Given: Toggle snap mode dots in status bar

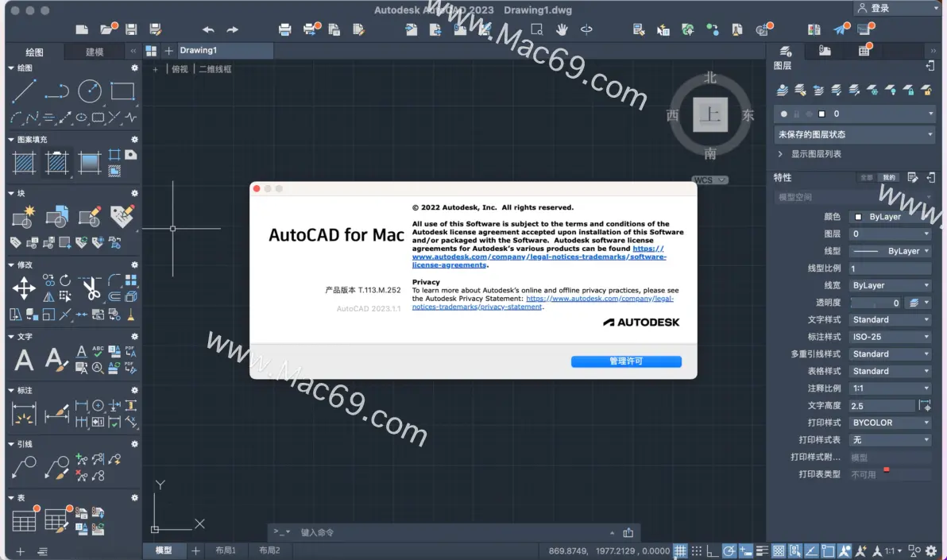Looking at the screenshot, I should tap(697, 550).
